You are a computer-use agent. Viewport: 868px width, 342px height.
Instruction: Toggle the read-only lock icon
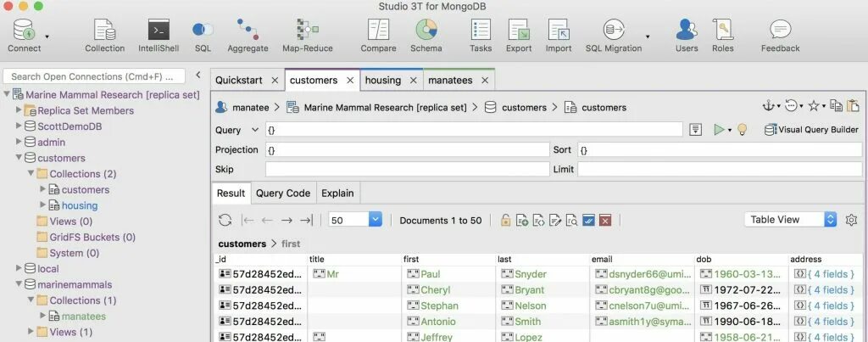tap(505, 221)
